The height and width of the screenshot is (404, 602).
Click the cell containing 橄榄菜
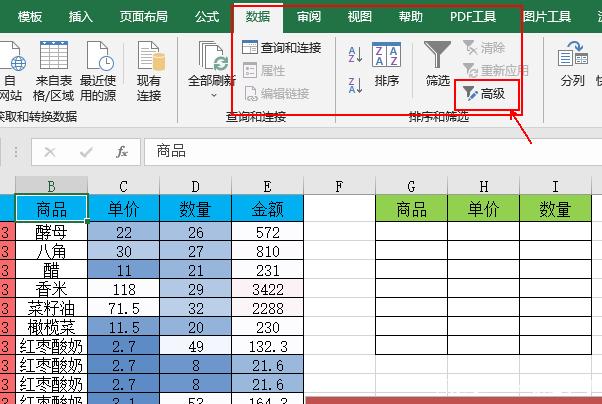tap(51, 327)
